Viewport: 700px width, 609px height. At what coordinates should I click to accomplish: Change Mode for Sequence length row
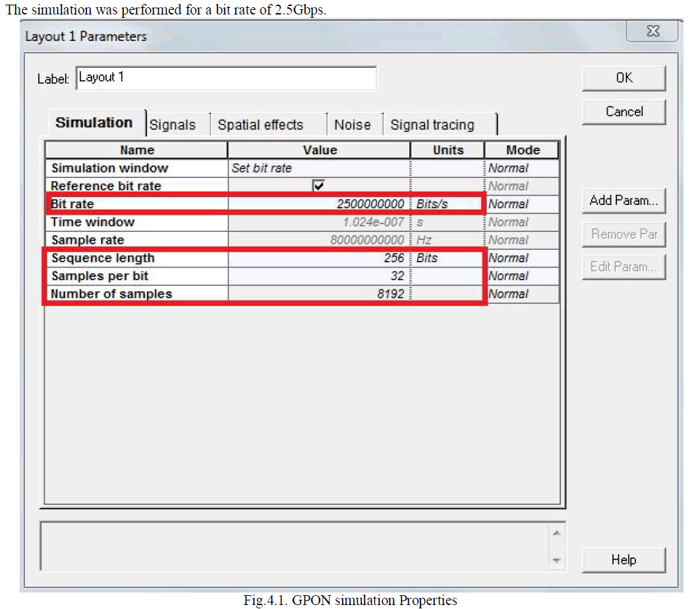[521, 258]
